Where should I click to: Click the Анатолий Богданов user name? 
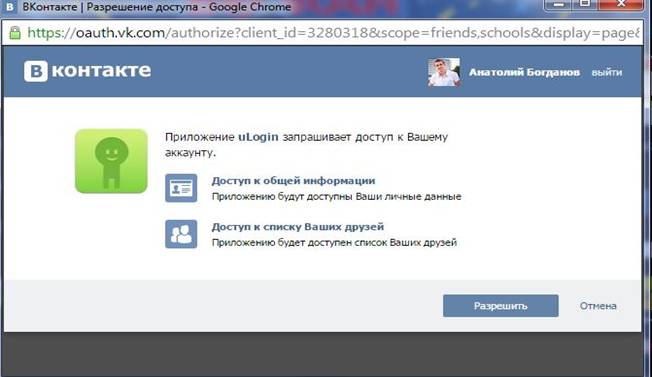tap(524, 72)
